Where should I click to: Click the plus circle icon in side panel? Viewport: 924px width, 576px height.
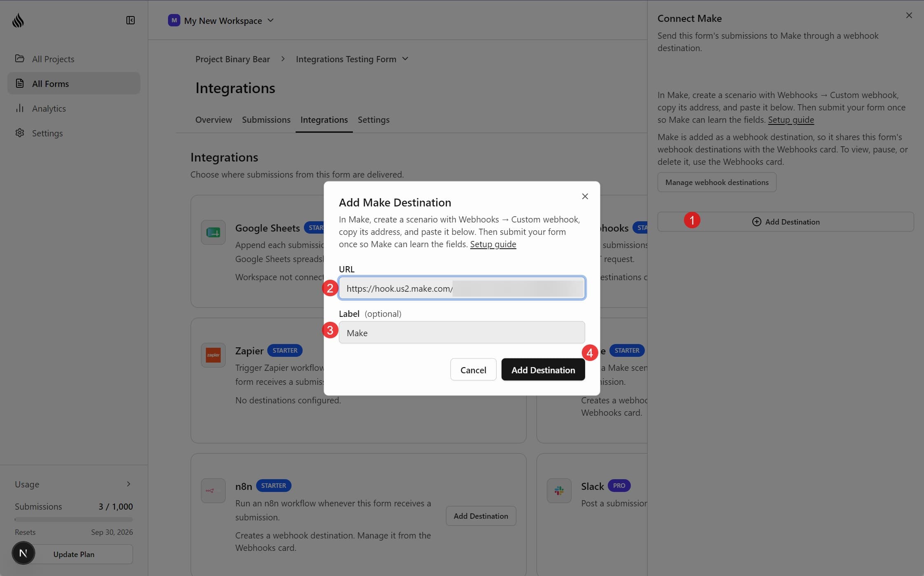click(x=756, y=222)
